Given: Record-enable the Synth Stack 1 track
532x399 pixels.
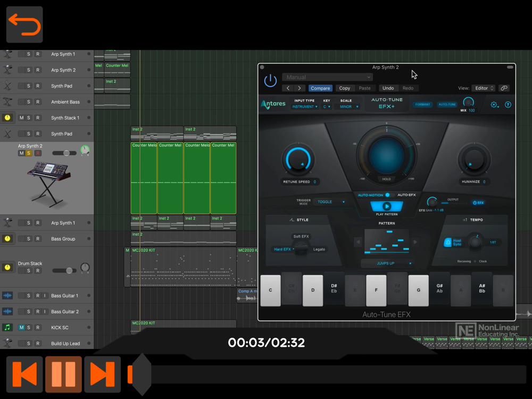Looking at the screenshot, I should coord(38,118).
